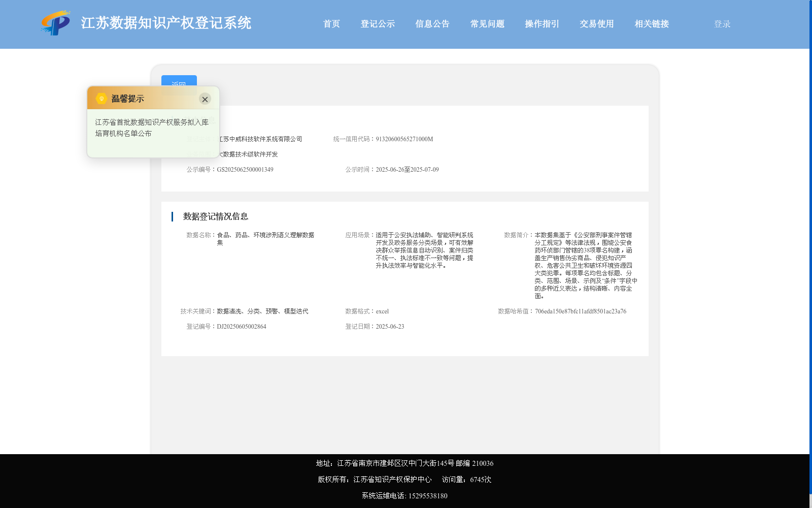Click the 应用场景 description text
This screenshot has height=508, width=812.
pos(424,250)
